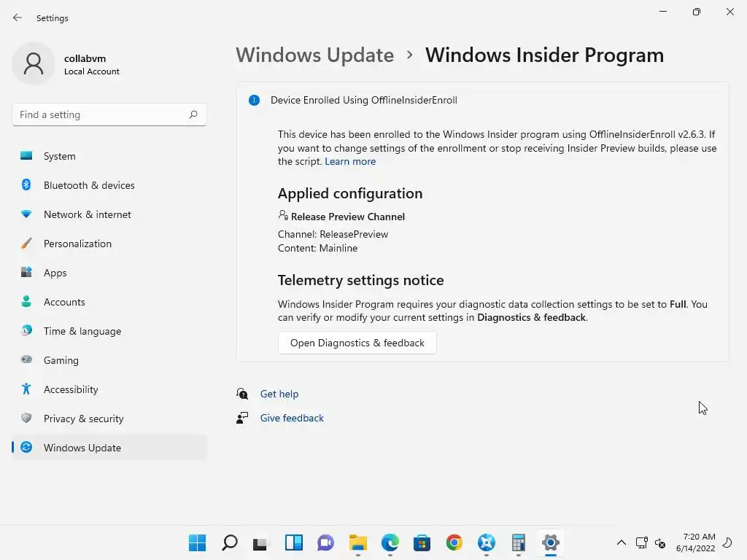This screenshot has height=560, width=747.
Task: Show hidden system tray icons
Action: pos(622,542)
